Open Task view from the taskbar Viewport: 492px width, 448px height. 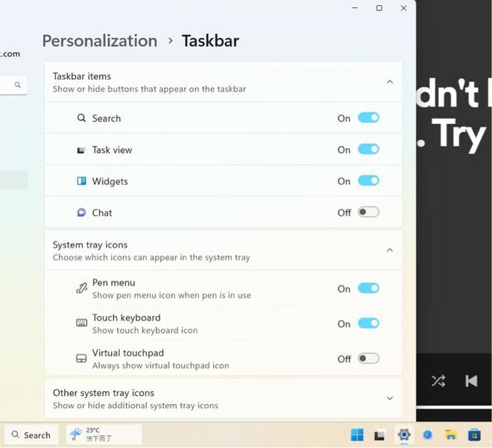[x=379, y=435]
